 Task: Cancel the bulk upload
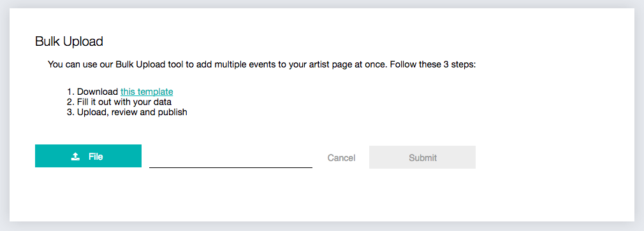click(x=341, y=158)
